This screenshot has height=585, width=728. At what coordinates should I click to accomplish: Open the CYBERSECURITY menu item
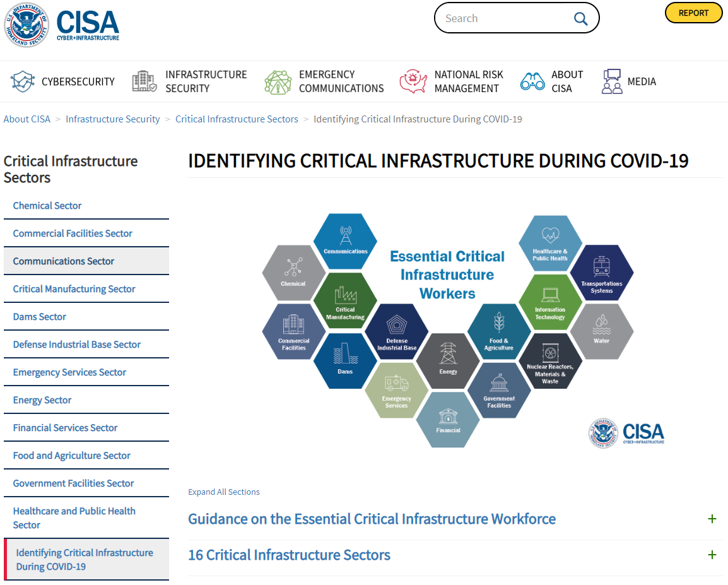[x=78, y=81]
